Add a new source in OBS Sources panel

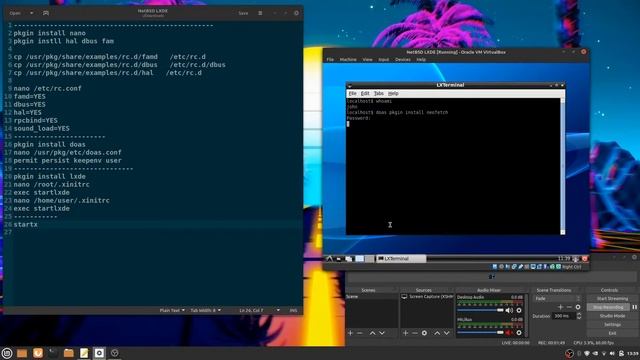point(405,333)
